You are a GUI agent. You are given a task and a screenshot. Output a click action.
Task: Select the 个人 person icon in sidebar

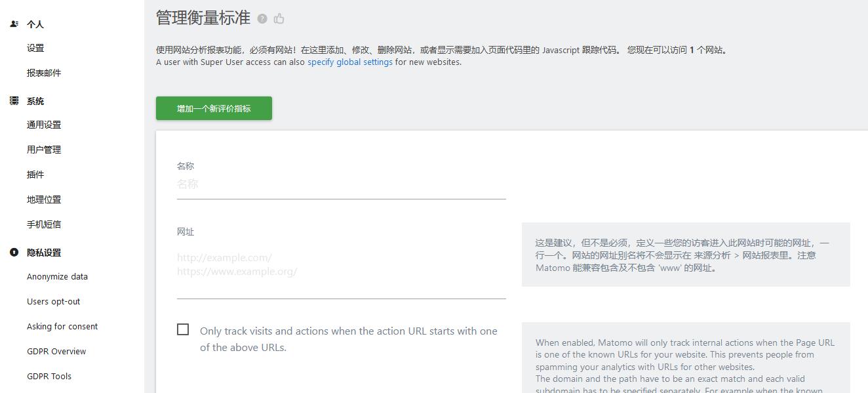click(13, 23)
